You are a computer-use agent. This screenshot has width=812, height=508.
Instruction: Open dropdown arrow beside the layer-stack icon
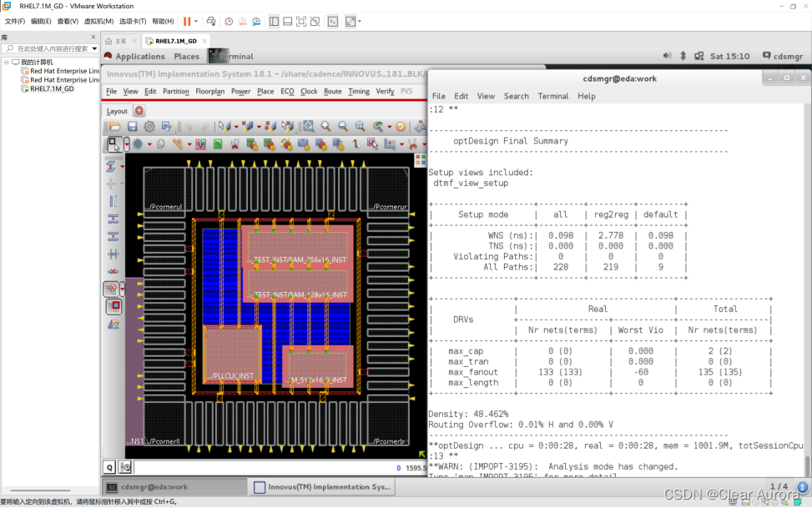point(122,166)
